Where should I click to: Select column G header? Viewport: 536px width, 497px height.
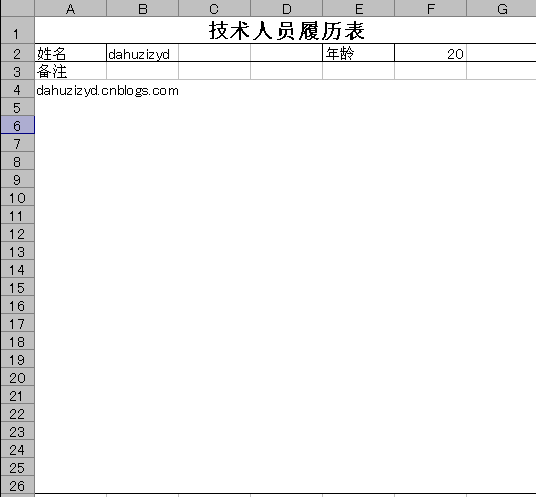click(501, 8)
